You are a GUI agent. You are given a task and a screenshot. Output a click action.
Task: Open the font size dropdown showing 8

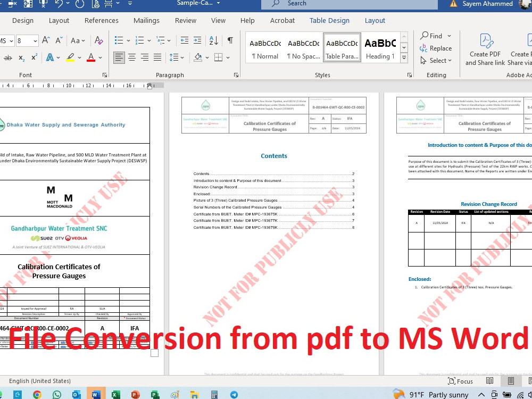pos(35,41)
